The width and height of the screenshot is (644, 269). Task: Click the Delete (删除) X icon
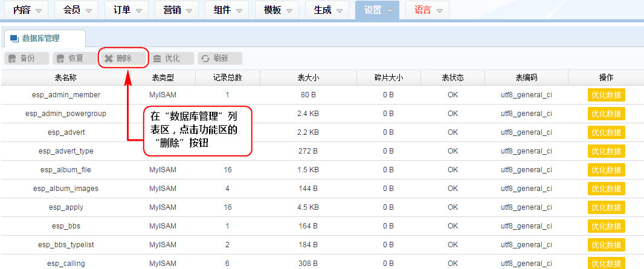[109, 59]
